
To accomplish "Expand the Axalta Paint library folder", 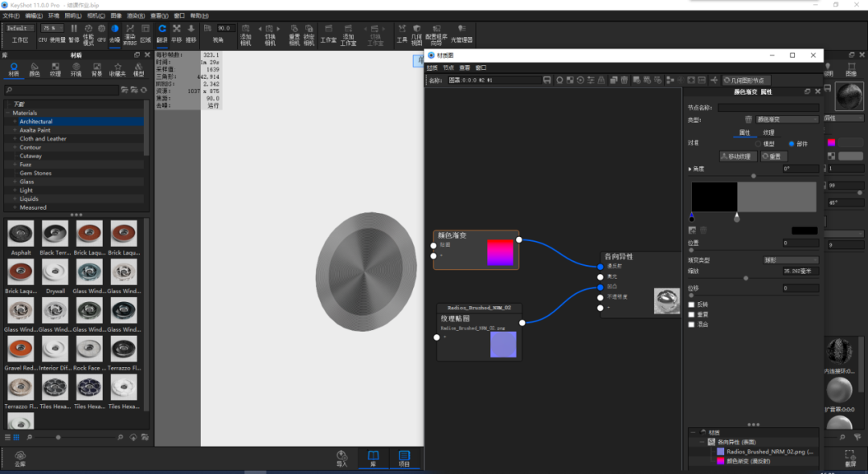I will [x=15, y=130].
